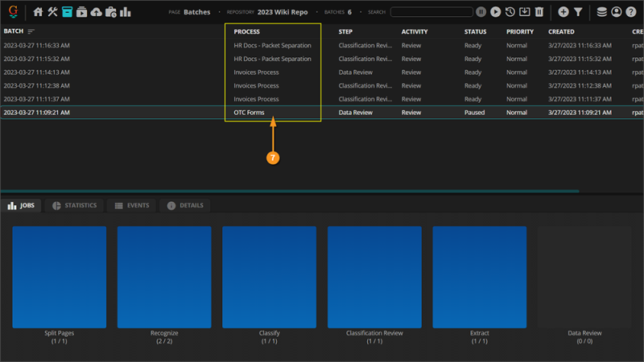Resume the selected batch with play button
644x362 pixels.
coord(495,12)
